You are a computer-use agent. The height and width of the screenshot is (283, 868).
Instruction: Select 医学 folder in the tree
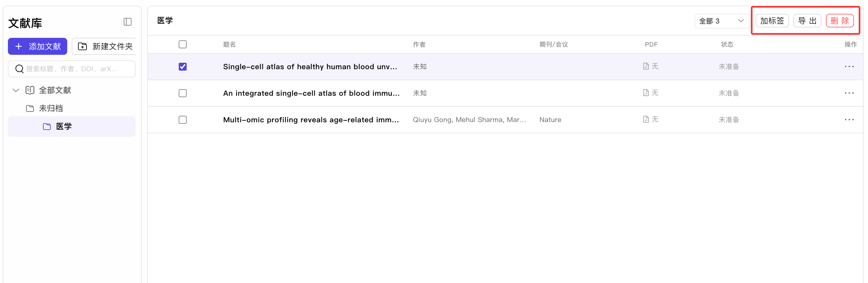(72, 127)
